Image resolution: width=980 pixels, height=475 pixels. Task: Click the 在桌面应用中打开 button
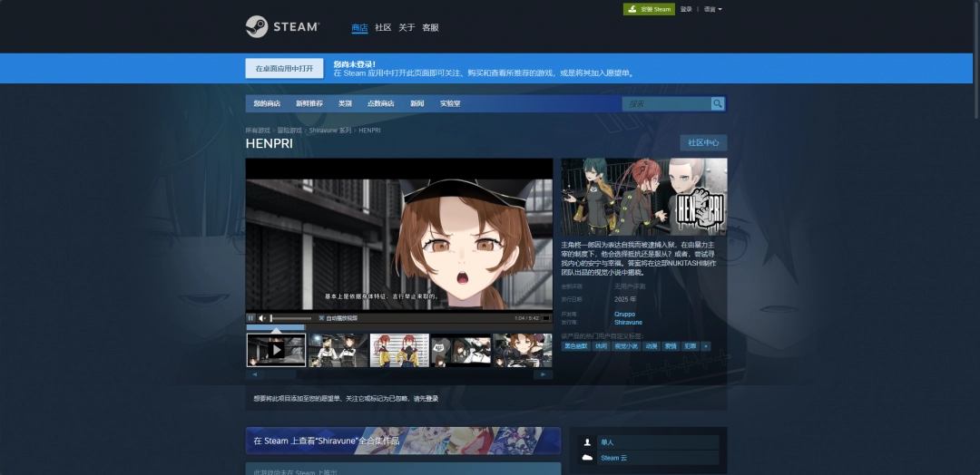284,69
